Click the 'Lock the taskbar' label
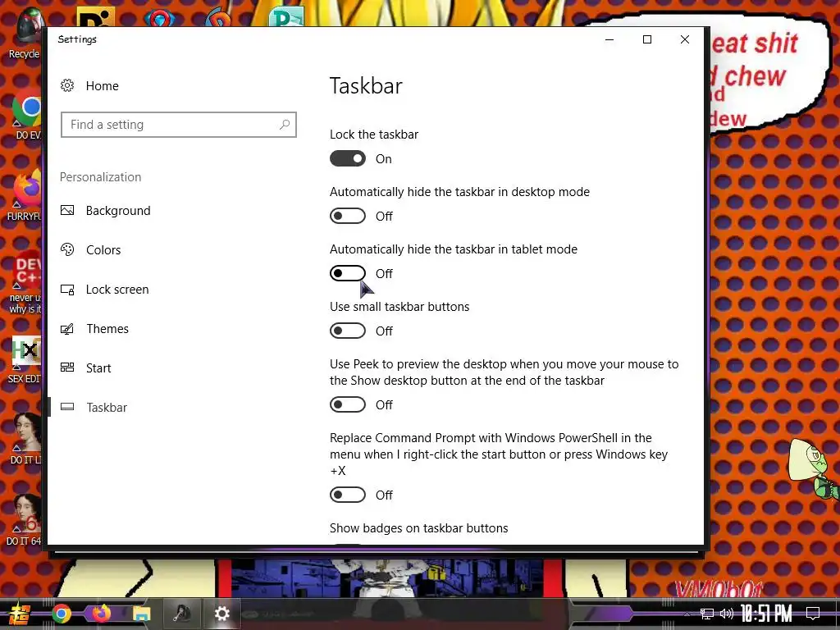 pos(374,135)
